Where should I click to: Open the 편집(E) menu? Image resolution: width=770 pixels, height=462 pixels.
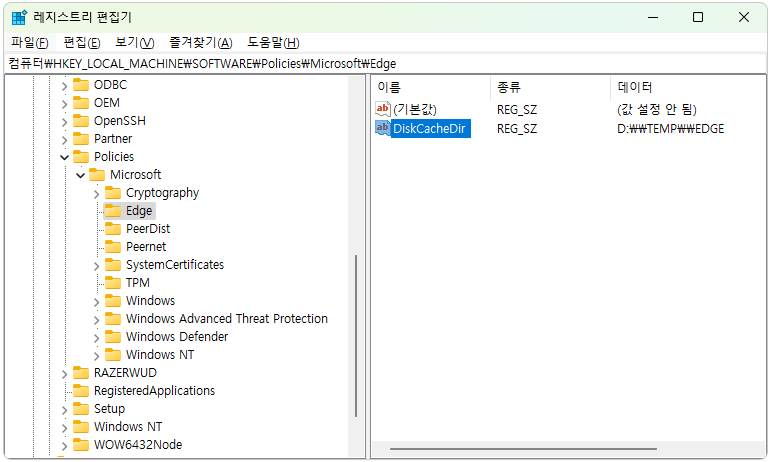pos(82,43)
